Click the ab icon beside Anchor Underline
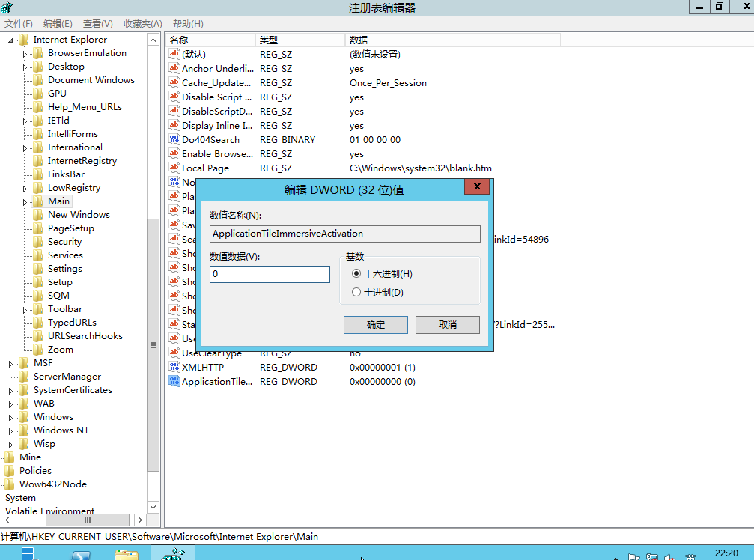Image resolution: width=754 pixels, height=560 pixels. point(176,68)
